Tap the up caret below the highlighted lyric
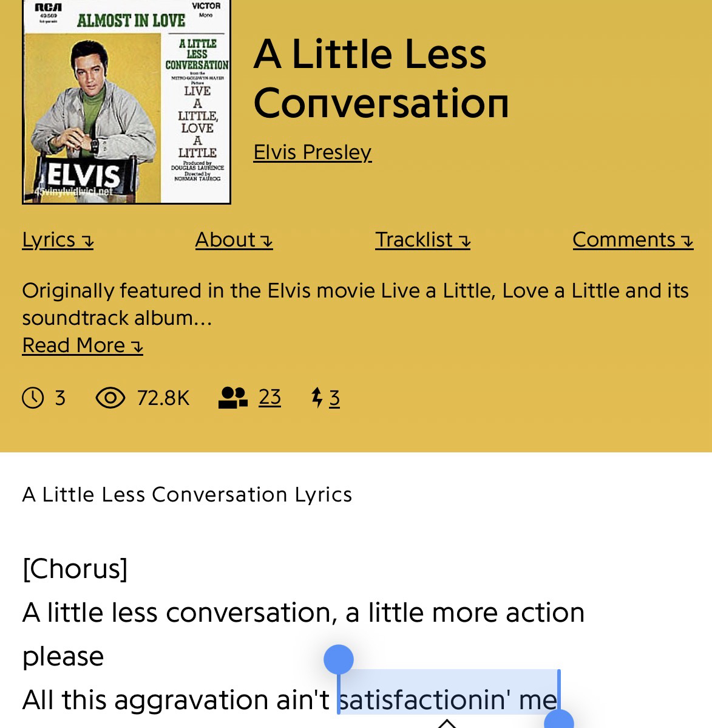This screenshot has height=728, width=712. pyautogui.click(x=447, y=723)
